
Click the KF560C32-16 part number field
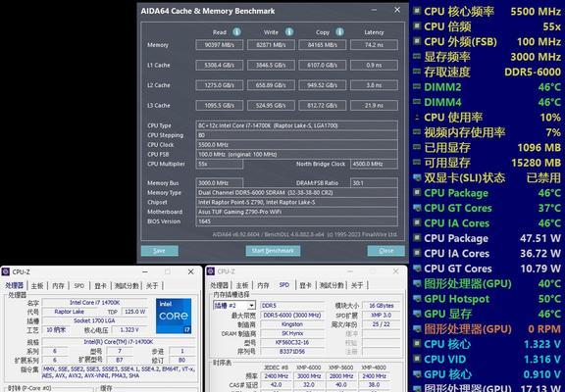pyautogui.click(x=291, y=342)
